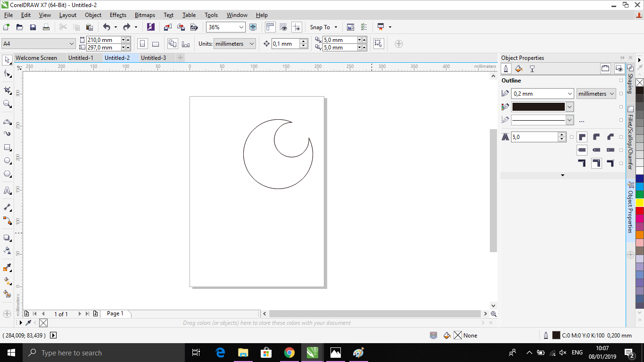The width and height of the screenshot is (644, 362).
Task: Select the Crop tool
Action: 7,90
